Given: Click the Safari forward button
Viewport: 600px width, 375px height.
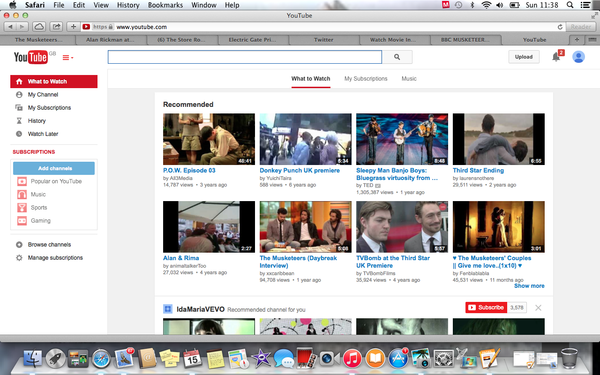Looking at the screenshot, I should pos(22,27).
